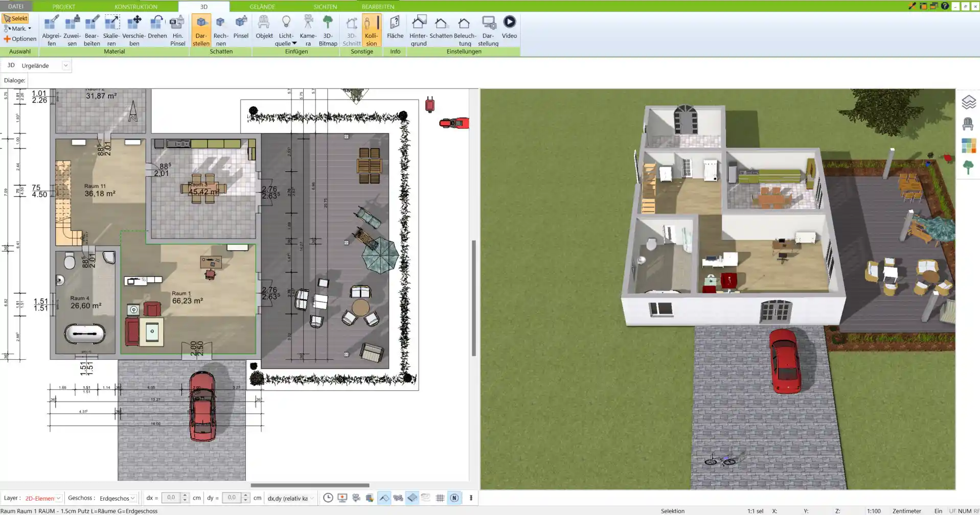Activate the Skalieren tool
Image resolution: width=980 pixels, height=515 pixels.
click(x=111, y=31)
